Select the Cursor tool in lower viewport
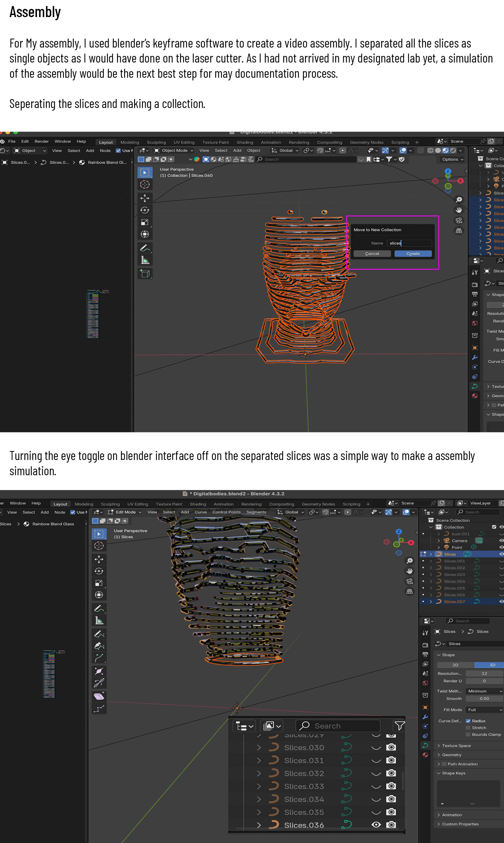The height and width of the screenshot is (843, 504). (x=99, y=546)
